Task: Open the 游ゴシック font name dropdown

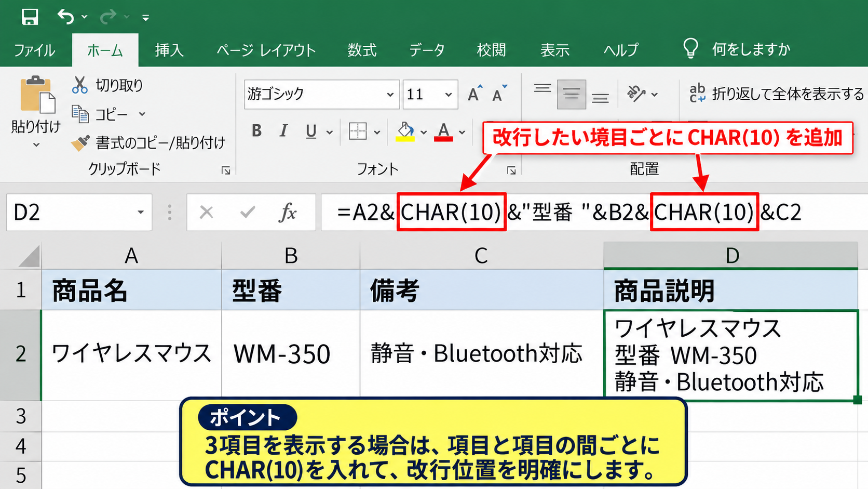Action: [x=390, y=95]
